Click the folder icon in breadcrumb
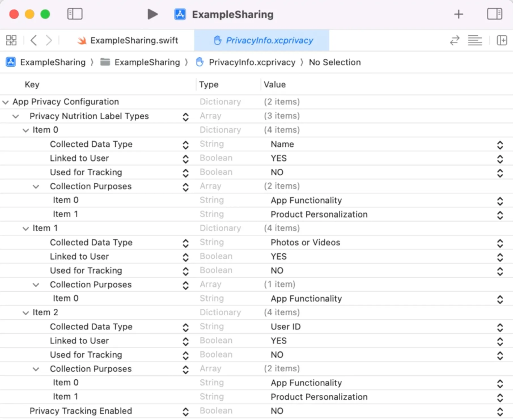Image resolution: width=513 pixels, height=420 pixels. (105, 62)
